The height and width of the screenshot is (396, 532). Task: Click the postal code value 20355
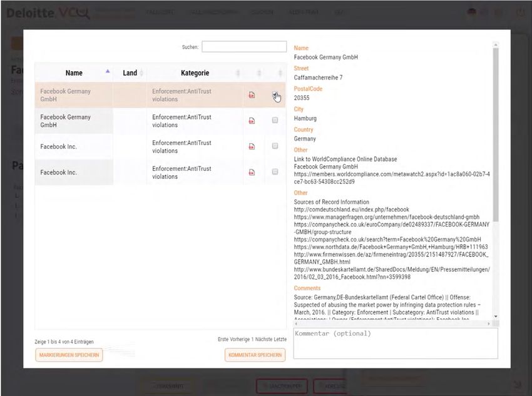[x=302, y=98]
